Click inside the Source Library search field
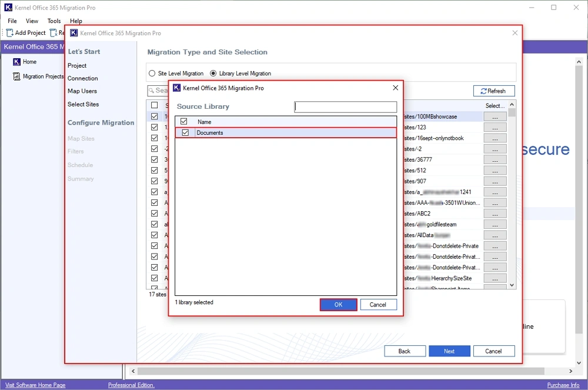Screen dimensions: 588x390 tap(346, 106)
